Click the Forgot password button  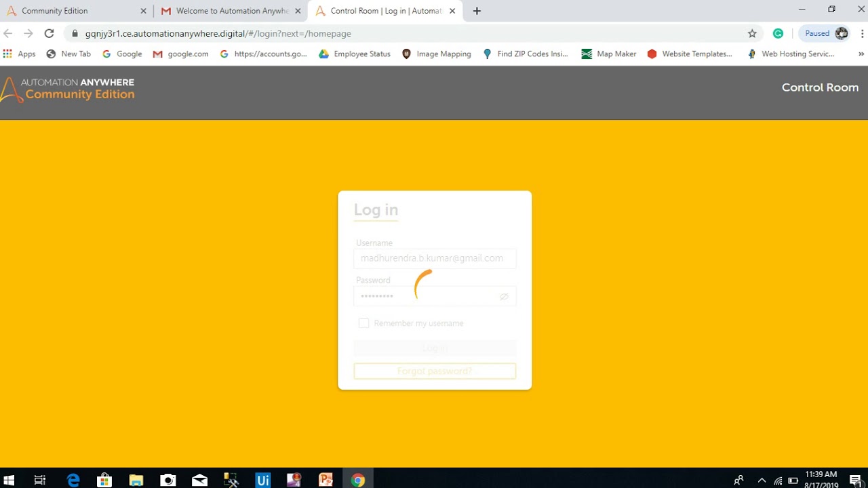(435, 371)
